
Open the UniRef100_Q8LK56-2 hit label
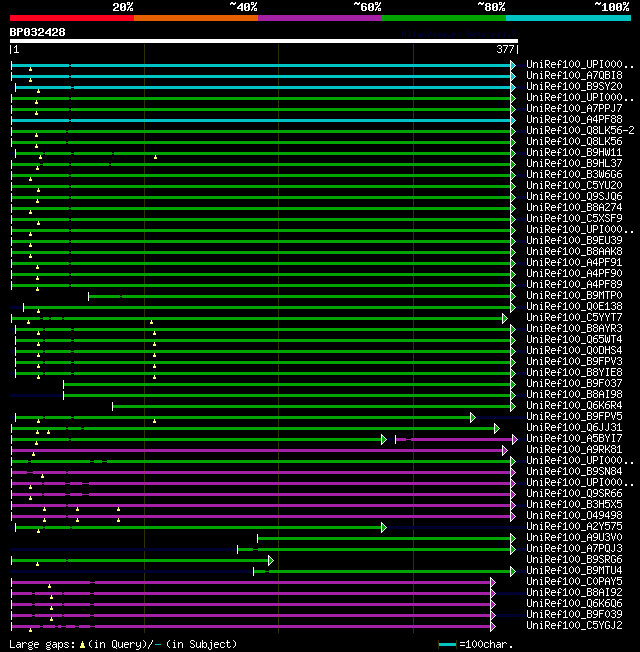(580, 130)
